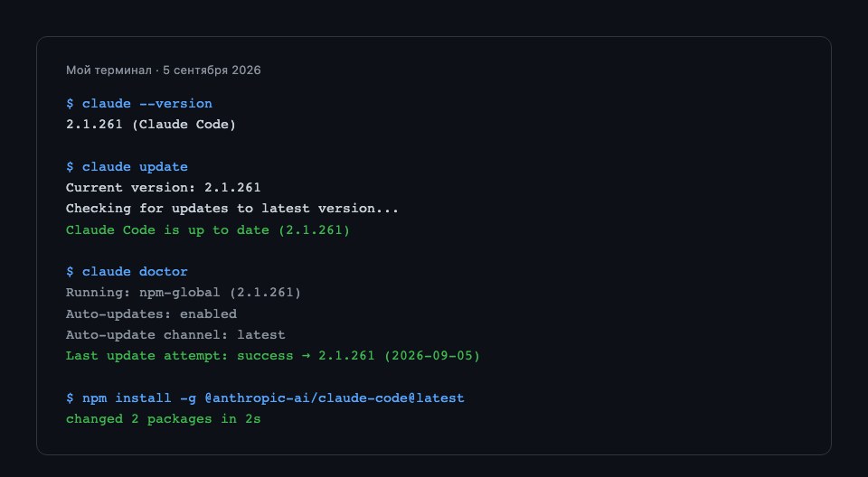Click the 'changed 2 packages in 2s' line

[164, 419]
